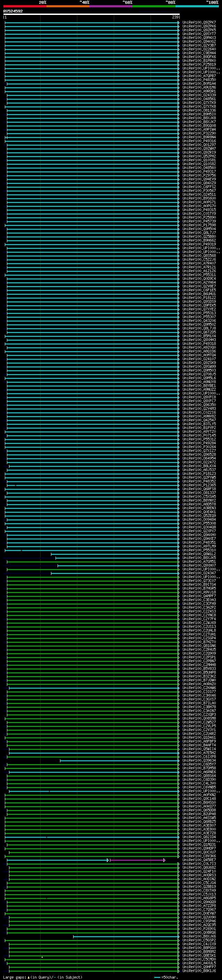Open hit UniRef100_Q9XH07
222x980 pixels.
199,565
